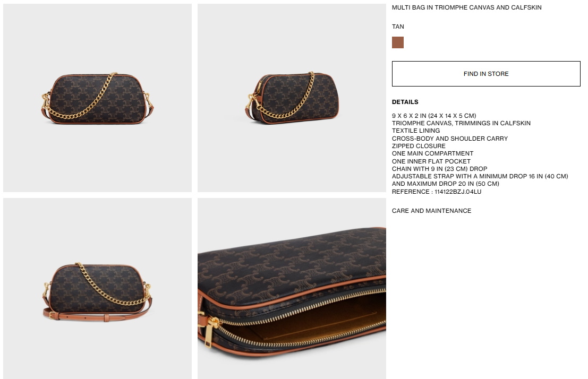Click the TAN color name label
Screen dimensions: 588x379
(x=398, y=27)
